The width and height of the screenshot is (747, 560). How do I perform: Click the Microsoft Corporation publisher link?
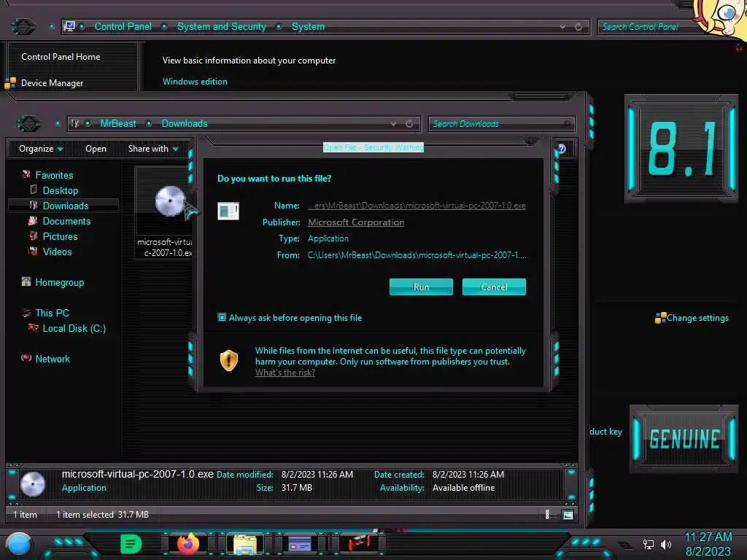tap(356, 222)
